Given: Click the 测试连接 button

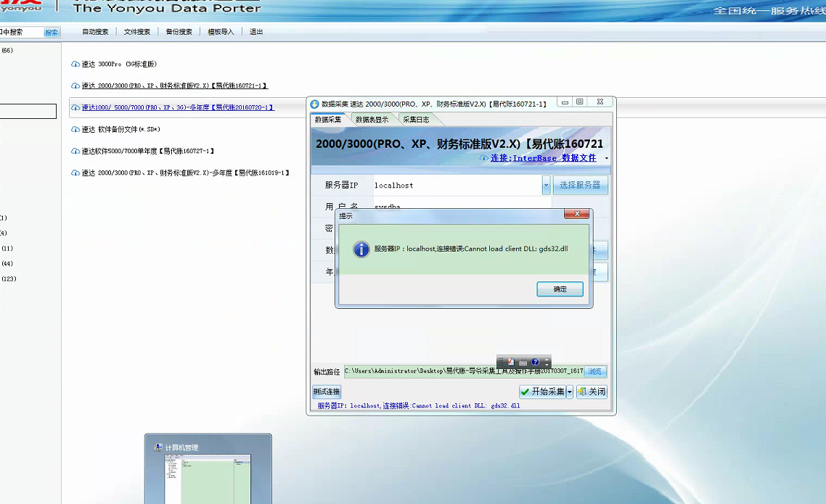Looking at the screenshot, I should coord(327,392).
